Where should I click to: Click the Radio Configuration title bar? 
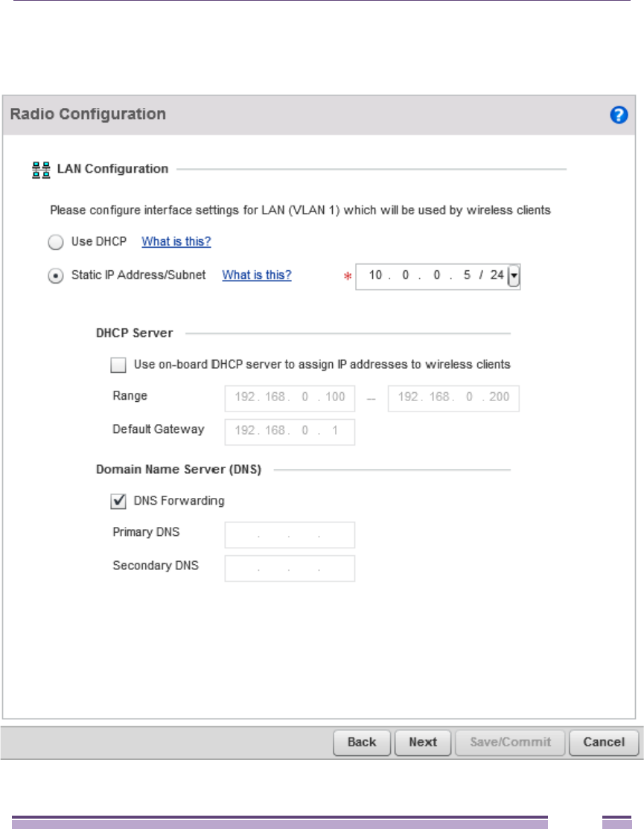pyautogui.click(x=298, y=115)
